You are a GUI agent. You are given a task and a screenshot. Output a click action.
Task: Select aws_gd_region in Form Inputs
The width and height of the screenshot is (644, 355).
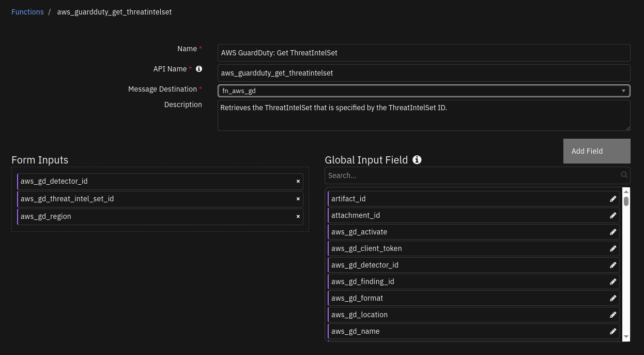160,216
